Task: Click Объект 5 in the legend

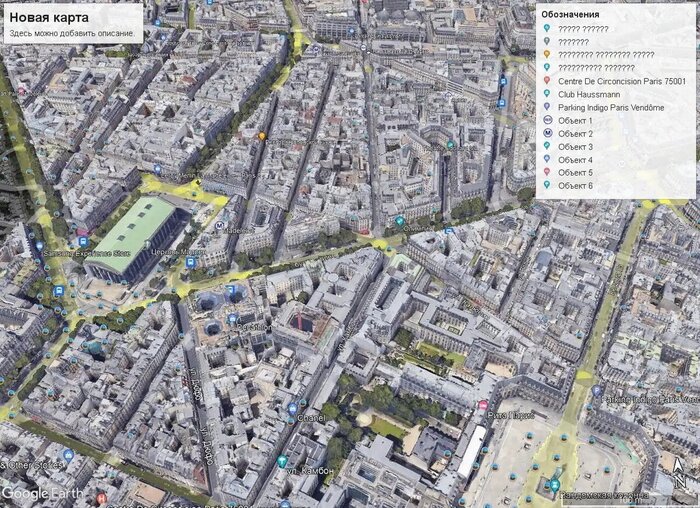Action: click(x=575, y=173)
